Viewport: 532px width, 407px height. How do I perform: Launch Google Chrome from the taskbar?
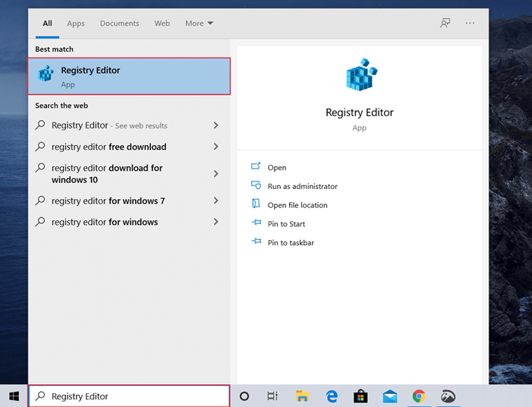tap(419, 396)
